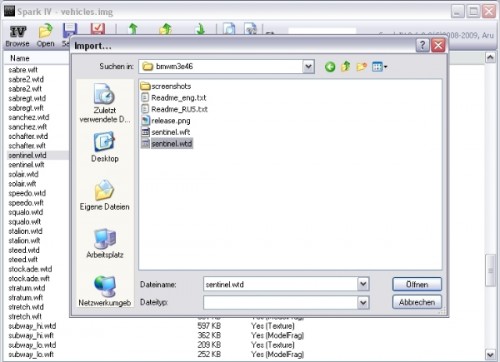Click scroll up arrow in Spark IV

(490, 58)
